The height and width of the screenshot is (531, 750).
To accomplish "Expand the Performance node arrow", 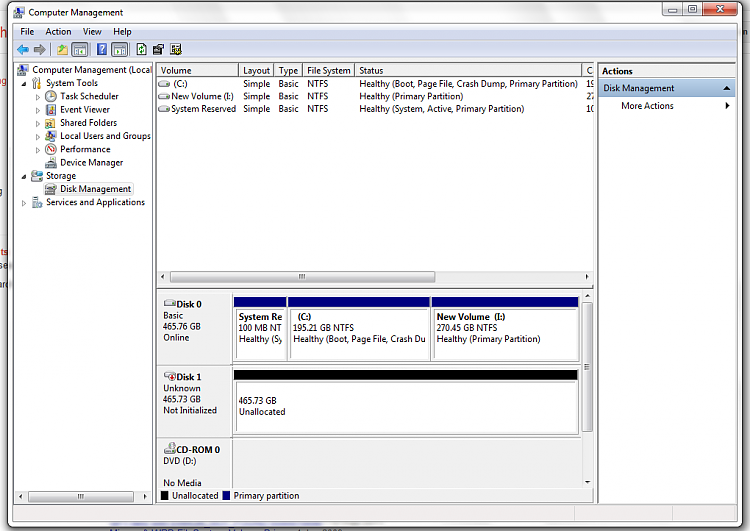I will 38,150.
